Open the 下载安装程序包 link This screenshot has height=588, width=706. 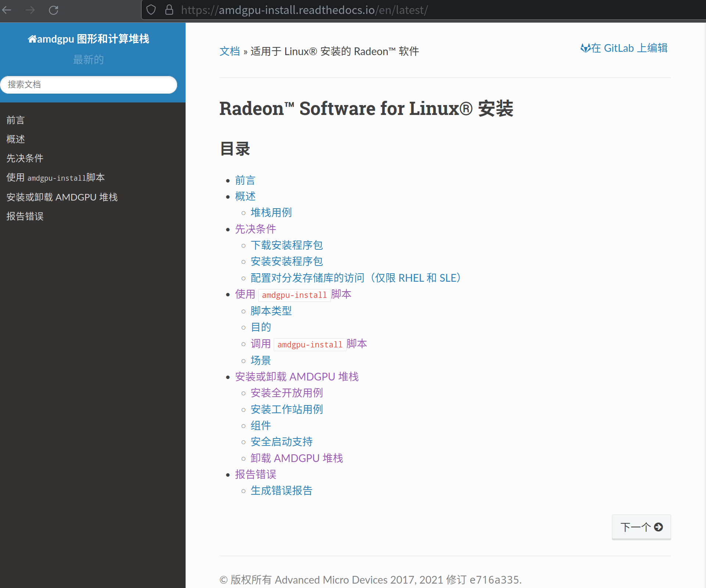286,245
